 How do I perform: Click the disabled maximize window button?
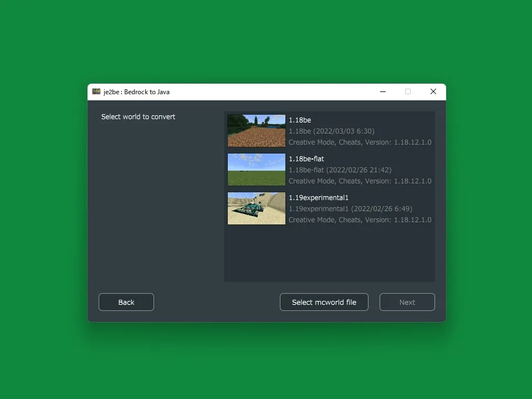408,91
